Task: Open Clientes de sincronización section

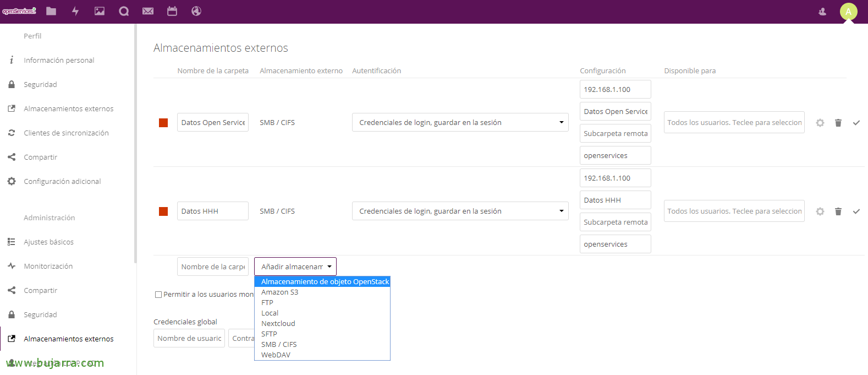Action: click(66, 133)
